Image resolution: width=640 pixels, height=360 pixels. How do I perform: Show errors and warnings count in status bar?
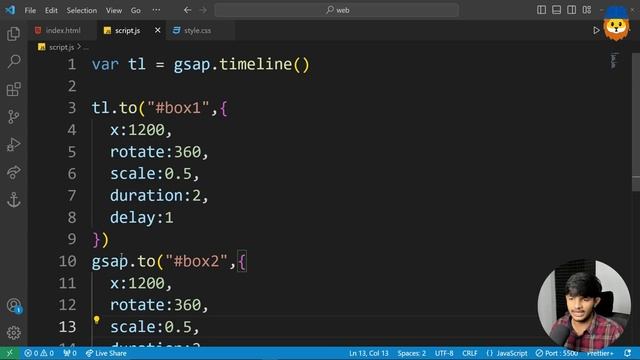(39, 353)
